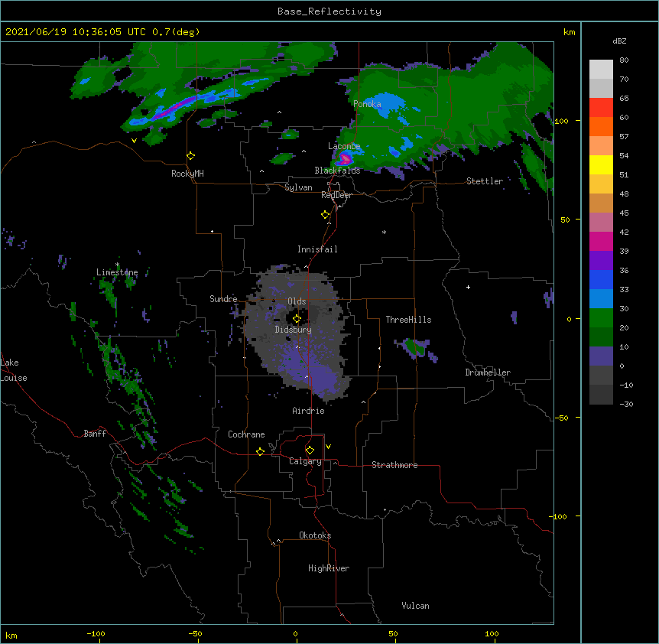Click the Base_Reflectivity title text
659x644 pixels.
(x=329, y=11)
